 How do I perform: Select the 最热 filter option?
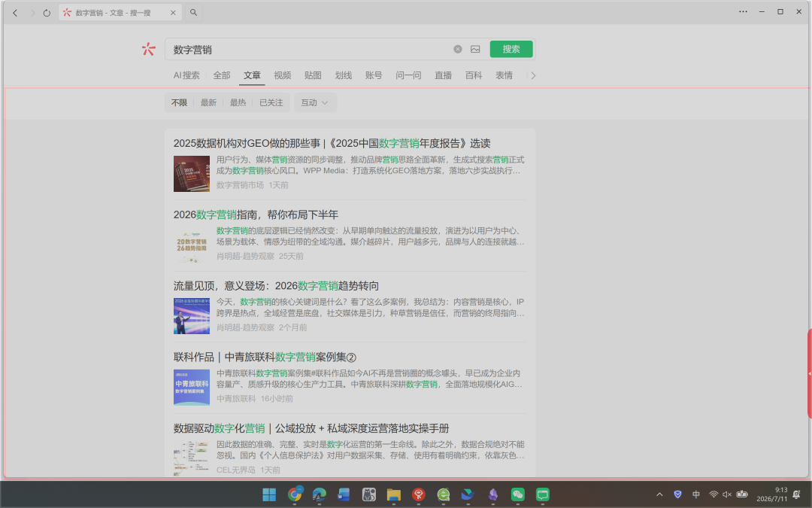(238, 102)
